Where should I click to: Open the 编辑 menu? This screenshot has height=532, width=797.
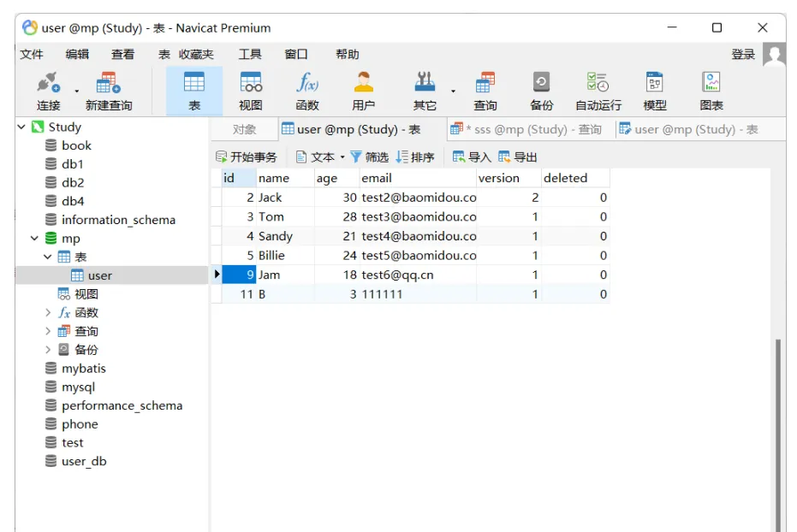(77, 55)
